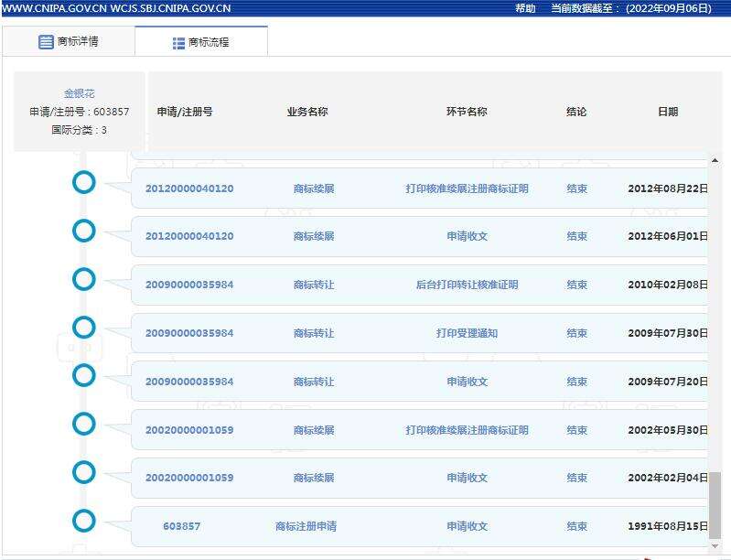Viewport: 731px width, 560px height.
Task: Select timeline marker for 2010年02月08日 row
Action: (x=84, y=279)
